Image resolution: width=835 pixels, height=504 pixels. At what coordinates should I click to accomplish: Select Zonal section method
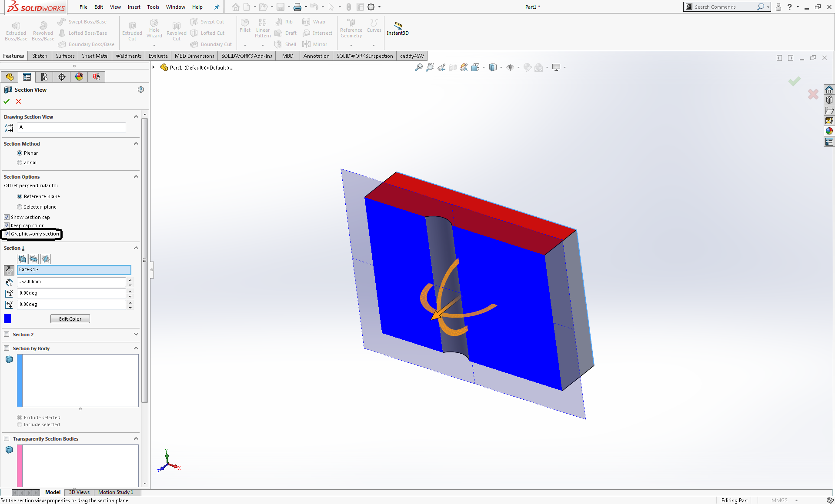coord(20,162)
